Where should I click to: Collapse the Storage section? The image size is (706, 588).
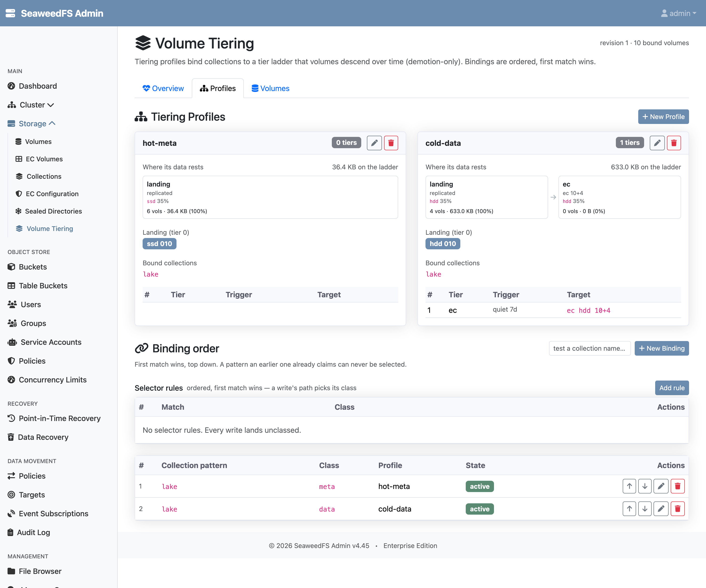point(32,124)
